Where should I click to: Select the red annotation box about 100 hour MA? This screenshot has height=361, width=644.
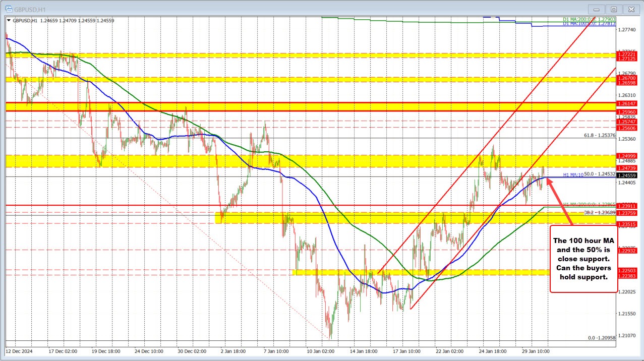pyautogui.click(x=583, y=258)
